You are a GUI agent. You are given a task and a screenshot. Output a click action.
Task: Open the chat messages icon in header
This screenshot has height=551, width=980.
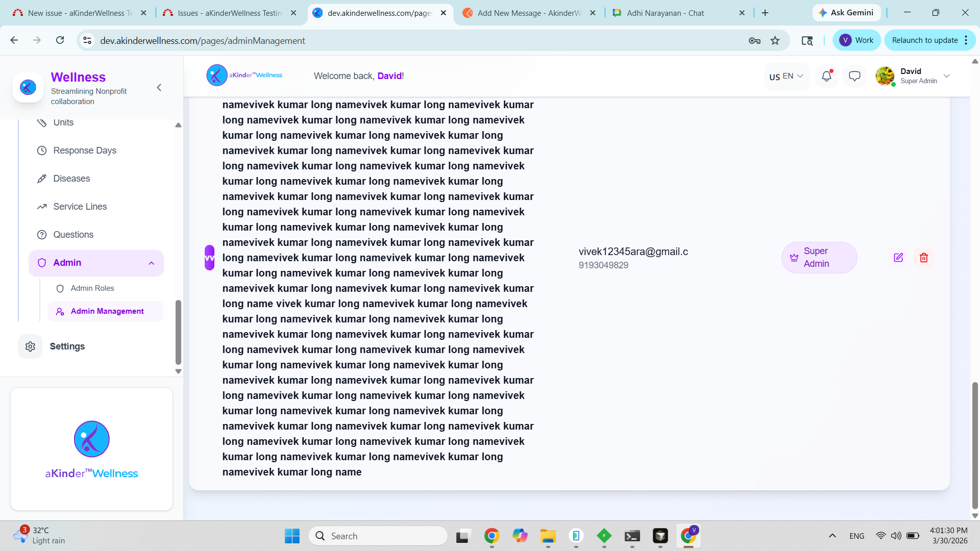(x=854, y=76)
